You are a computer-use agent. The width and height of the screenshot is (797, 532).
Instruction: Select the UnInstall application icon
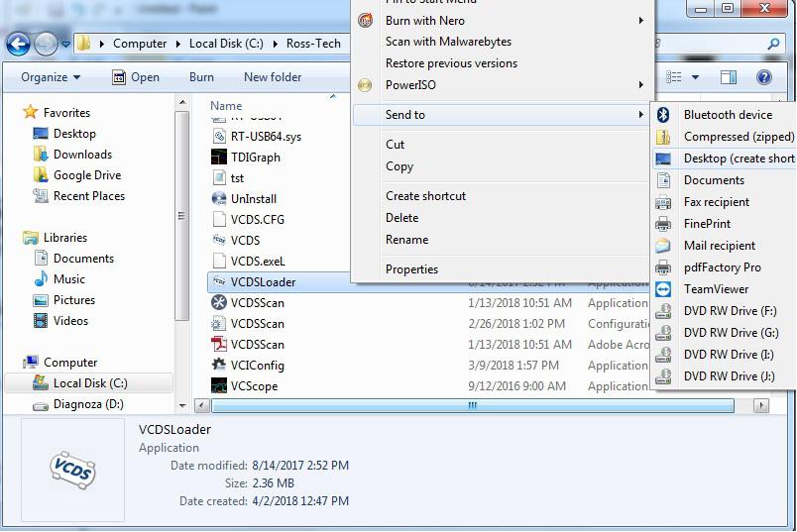click(x=218, y=199)
